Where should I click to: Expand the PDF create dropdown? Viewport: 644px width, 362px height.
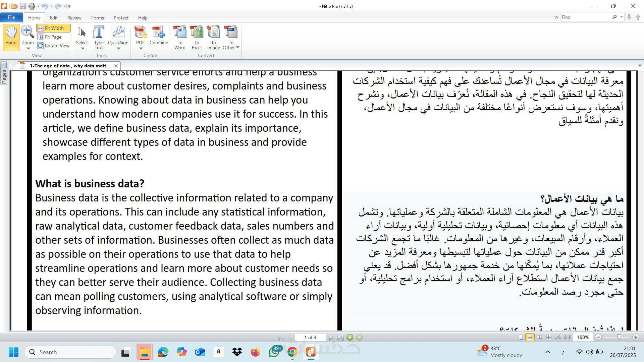coord(141,49)
